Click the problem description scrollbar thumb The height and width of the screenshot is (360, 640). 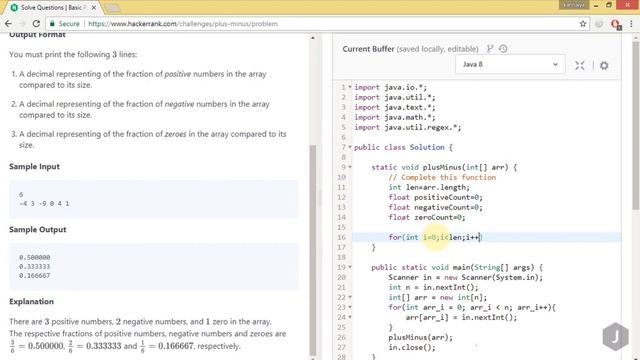(x=313, y=250)
